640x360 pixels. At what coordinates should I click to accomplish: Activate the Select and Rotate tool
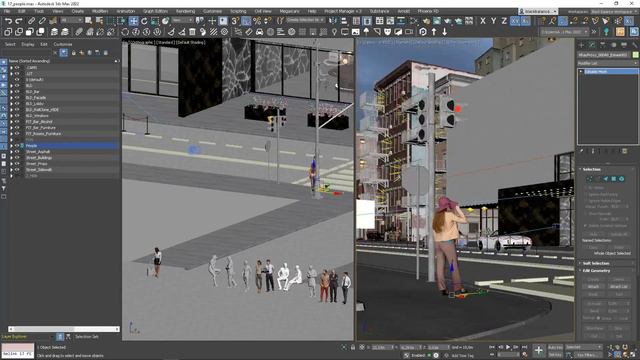pyautogui.click(x=144, y=21)
